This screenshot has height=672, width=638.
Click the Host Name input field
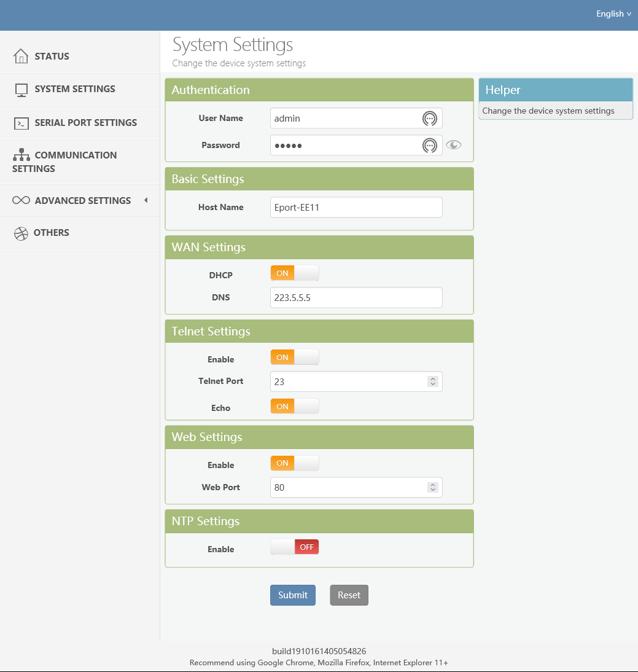356,208
